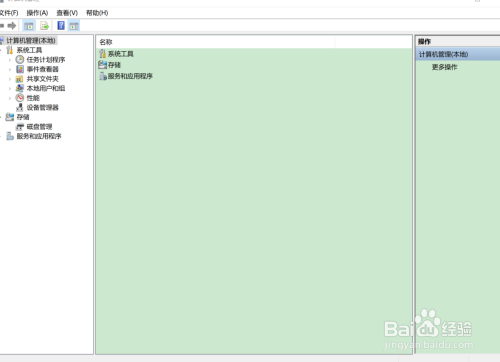500x362 pixels.
Task: Expand the 任务计划程序 tree node
Action: tap(10, 60)
